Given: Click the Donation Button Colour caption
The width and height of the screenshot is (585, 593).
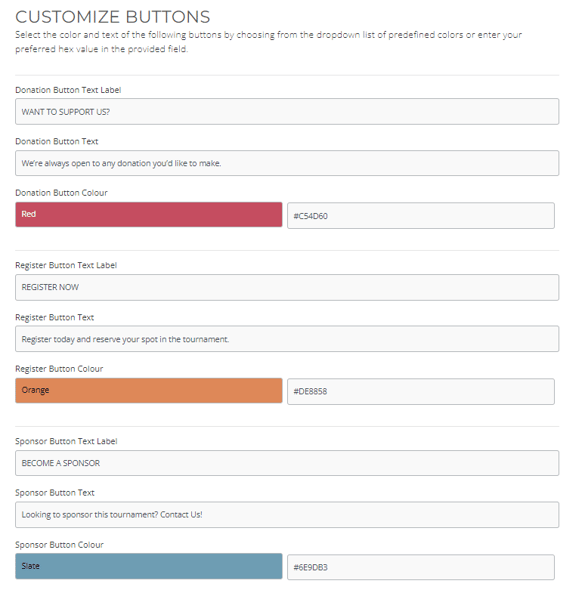Looking at the screenshot, I should 61,193.
